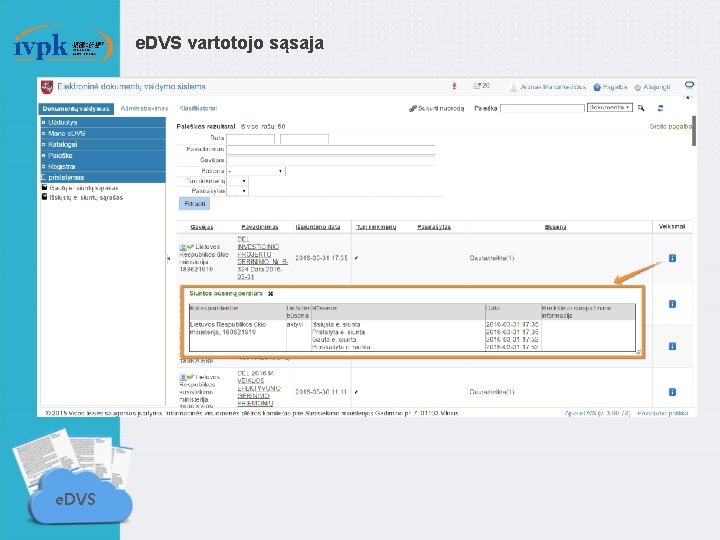Switch to Dokumentų valdymas tab
Screen dimensions: 720x540
pos(76,109)
